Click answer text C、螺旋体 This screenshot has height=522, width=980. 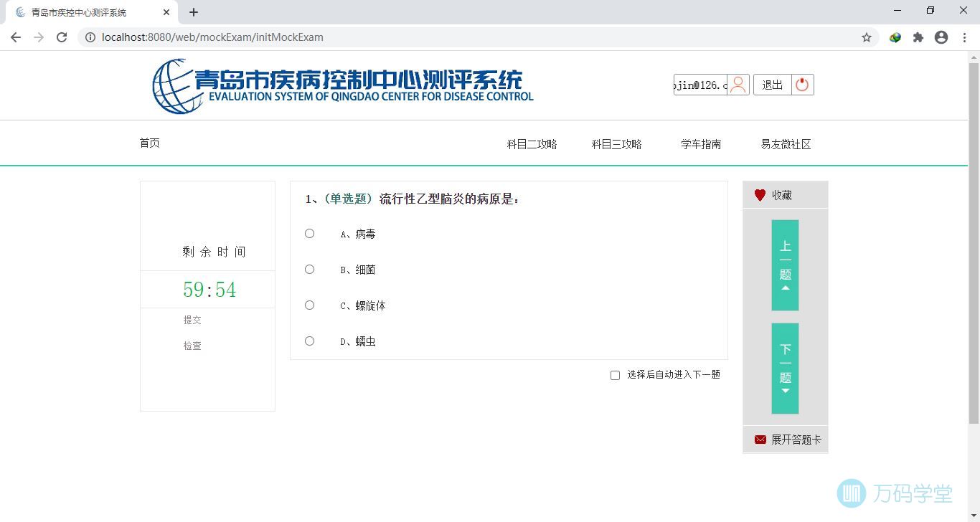(363, 305)
